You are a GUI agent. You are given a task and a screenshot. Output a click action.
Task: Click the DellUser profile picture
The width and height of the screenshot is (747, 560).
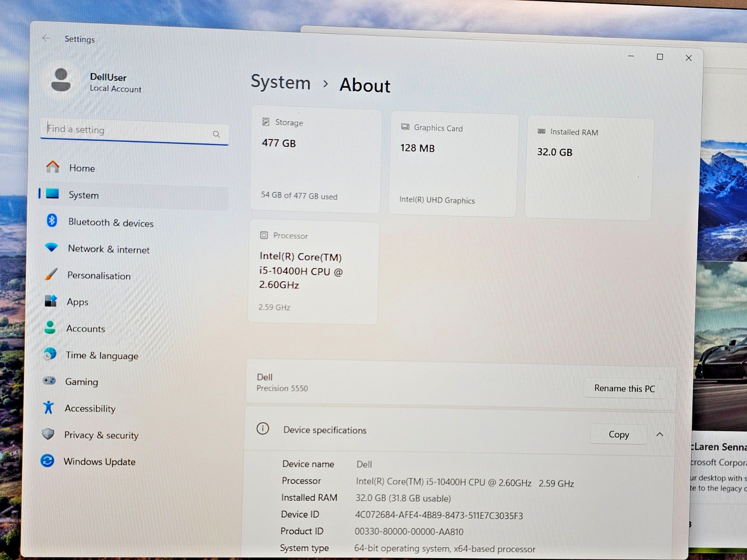tap(61, 81)
